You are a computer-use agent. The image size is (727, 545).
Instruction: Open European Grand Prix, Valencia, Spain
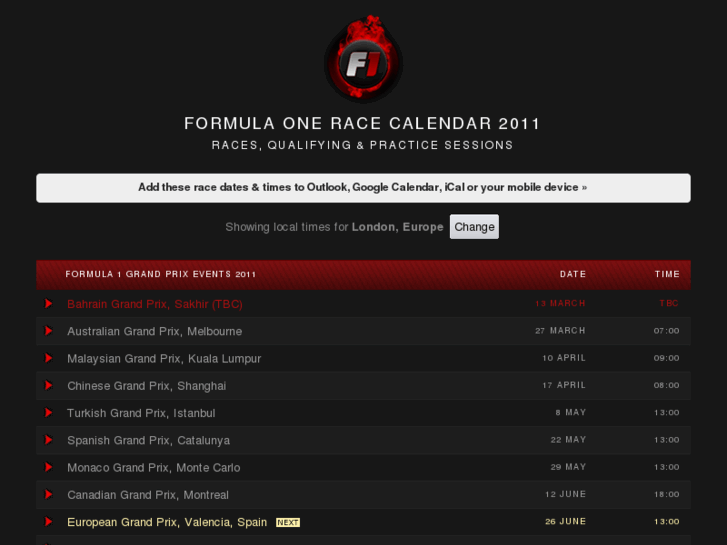point(167,522)
